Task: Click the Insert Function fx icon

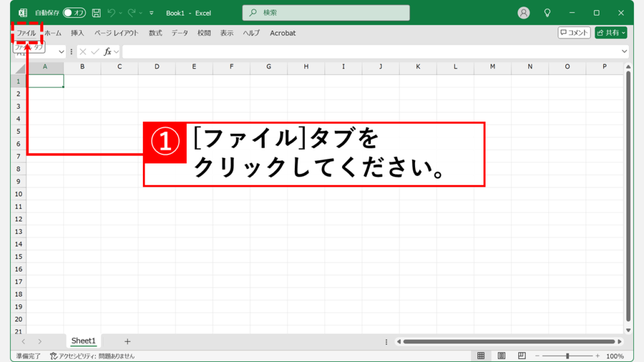Action: (x=108, y=52)
